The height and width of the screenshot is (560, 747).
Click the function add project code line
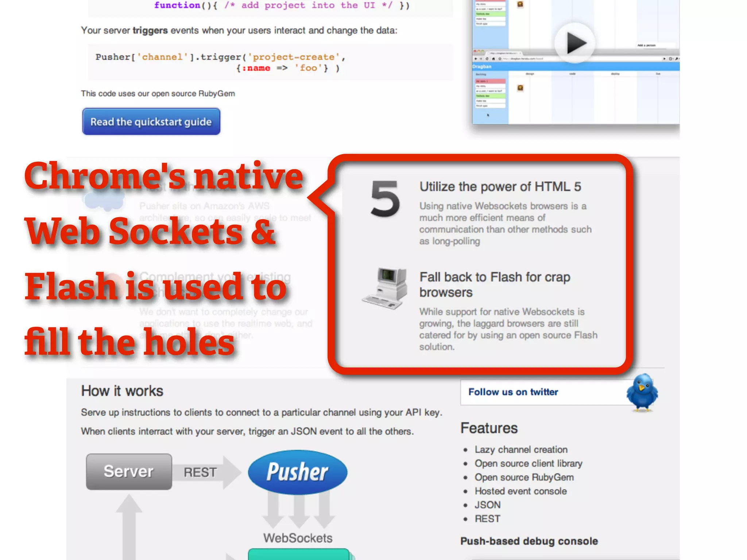coord(282,5)
